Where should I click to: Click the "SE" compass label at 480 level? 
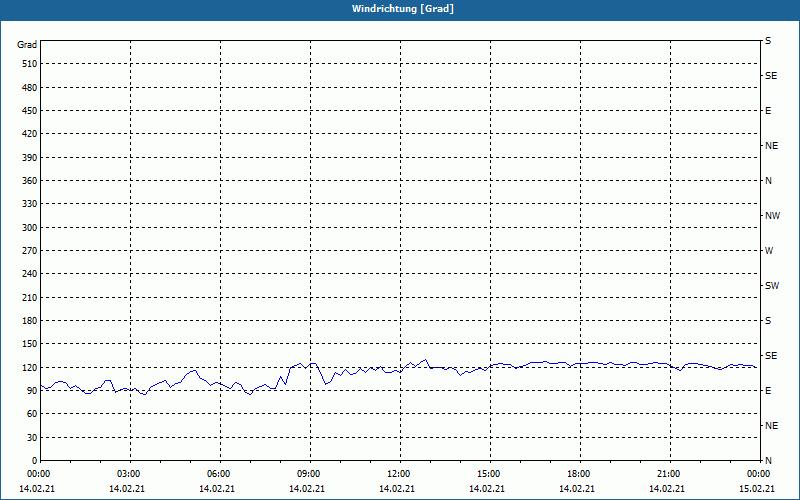click(x=771, y=76)
